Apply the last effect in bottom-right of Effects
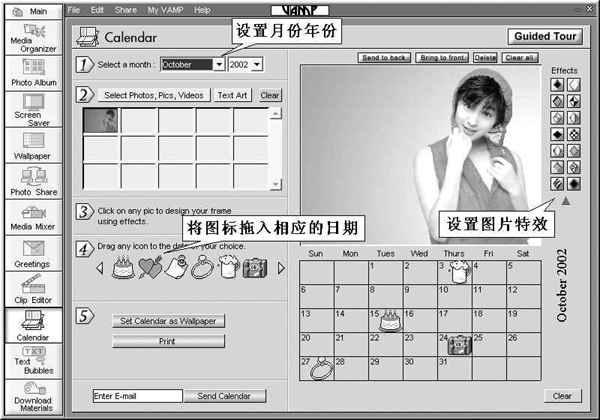Screen dimensions: 600x420 [574, 184]
